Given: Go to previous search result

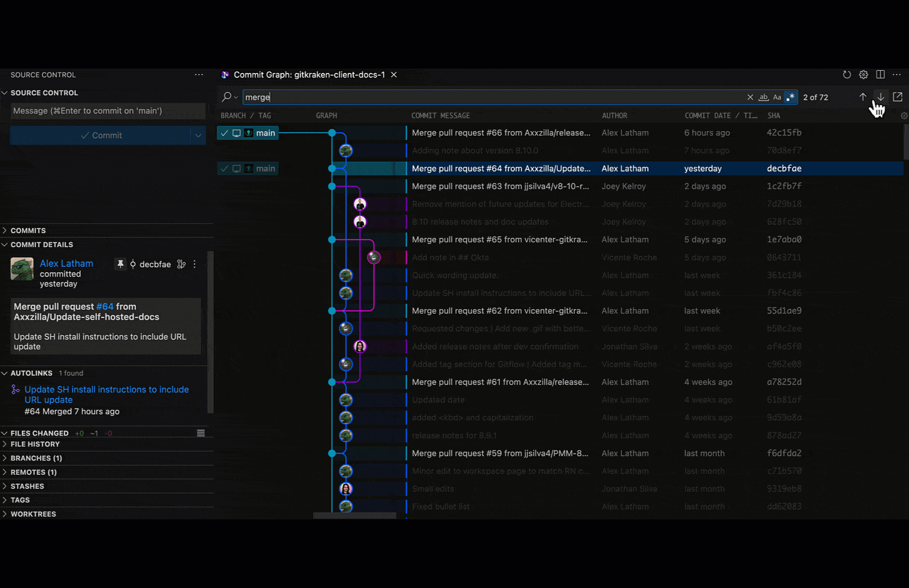Looking at the screenshot, I should click(863, 97).
